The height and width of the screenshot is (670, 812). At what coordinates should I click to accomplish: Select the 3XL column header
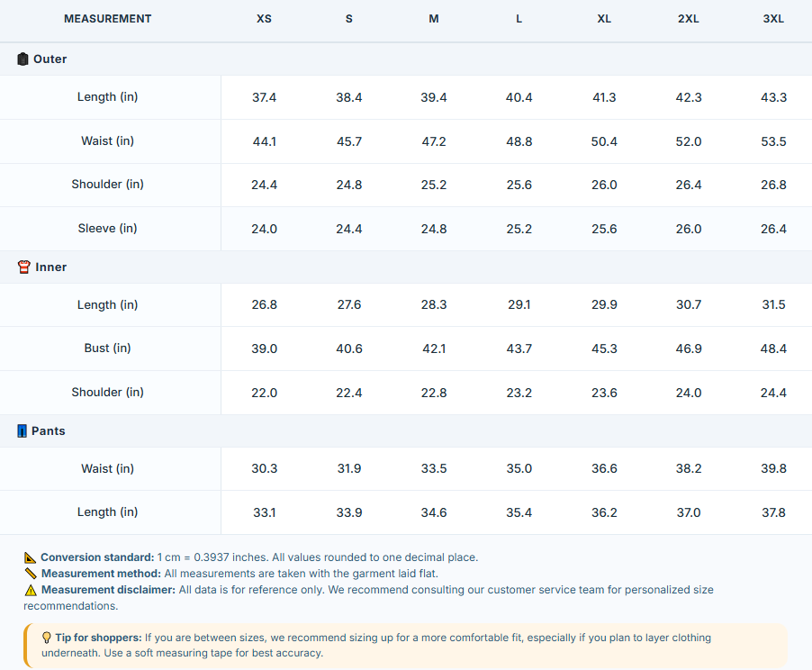coord(773,19)
